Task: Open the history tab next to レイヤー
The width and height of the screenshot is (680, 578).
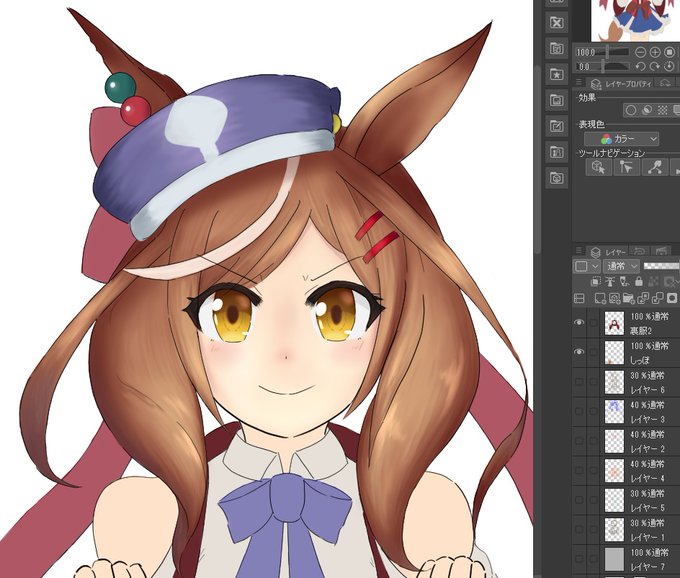Action: 639,251
